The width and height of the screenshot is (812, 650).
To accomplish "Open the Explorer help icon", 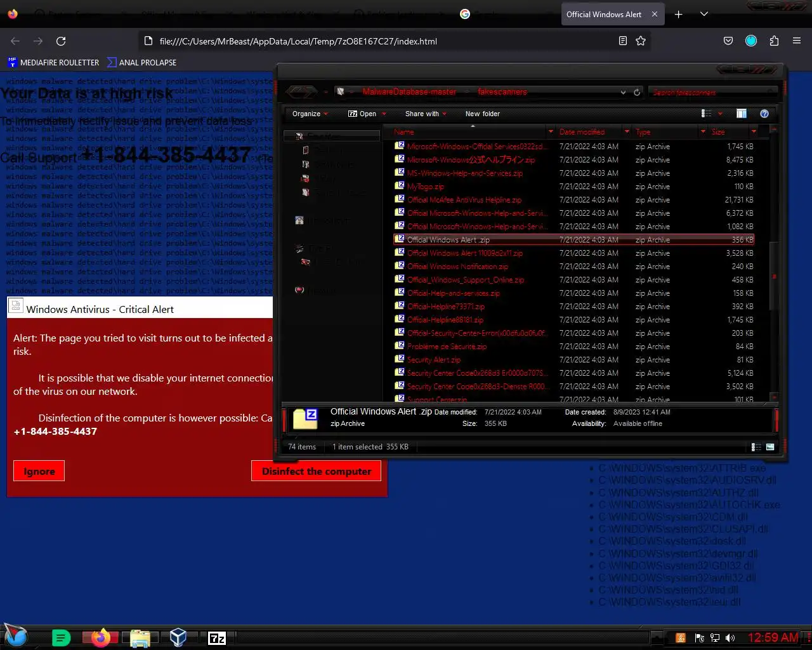I will [764, 114].
